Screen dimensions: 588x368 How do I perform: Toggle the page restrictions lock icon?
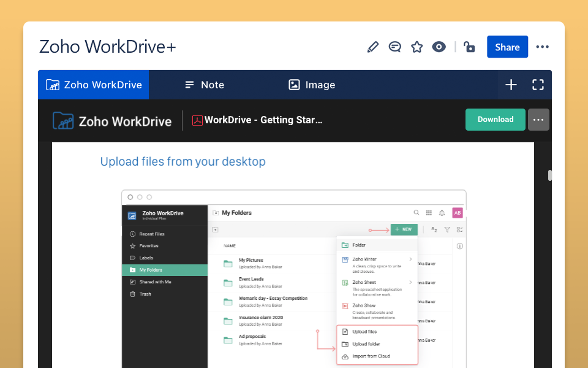tap(469, 47)
